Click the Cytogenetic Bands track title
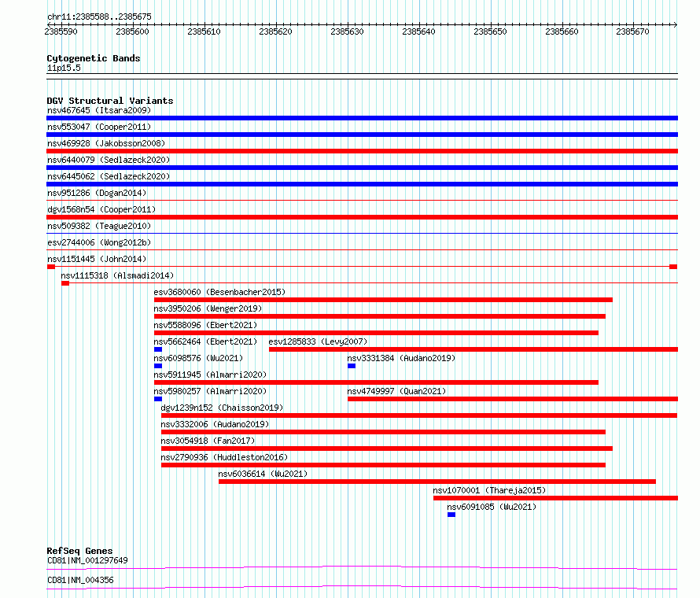 (94, 58)
